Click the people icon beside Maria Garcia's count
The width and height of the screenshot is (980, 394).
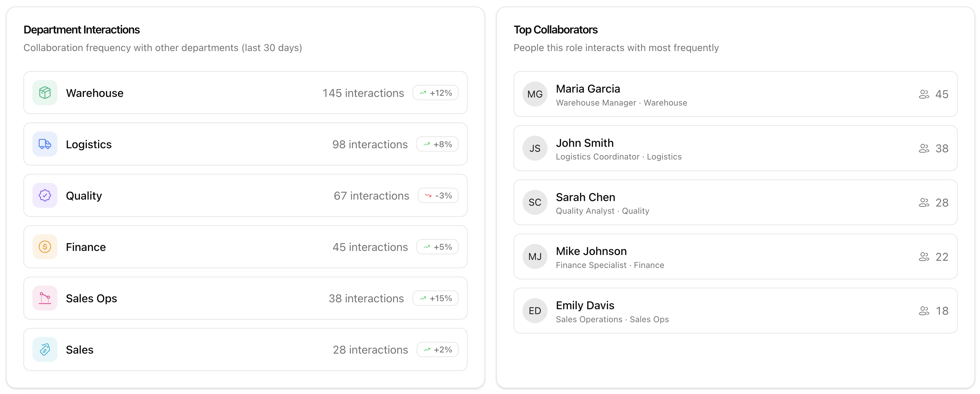[924, 94]
